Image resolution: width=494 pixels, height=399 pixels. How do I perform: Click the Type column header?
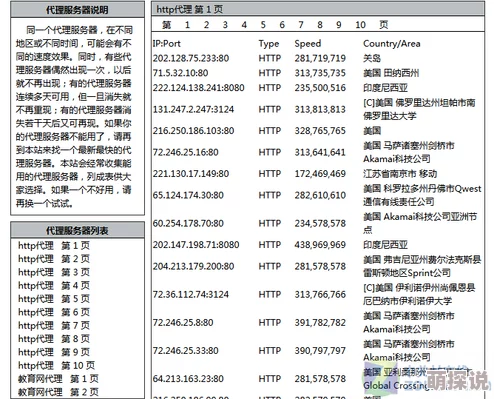pyautogui.click(x=269, y=44)
